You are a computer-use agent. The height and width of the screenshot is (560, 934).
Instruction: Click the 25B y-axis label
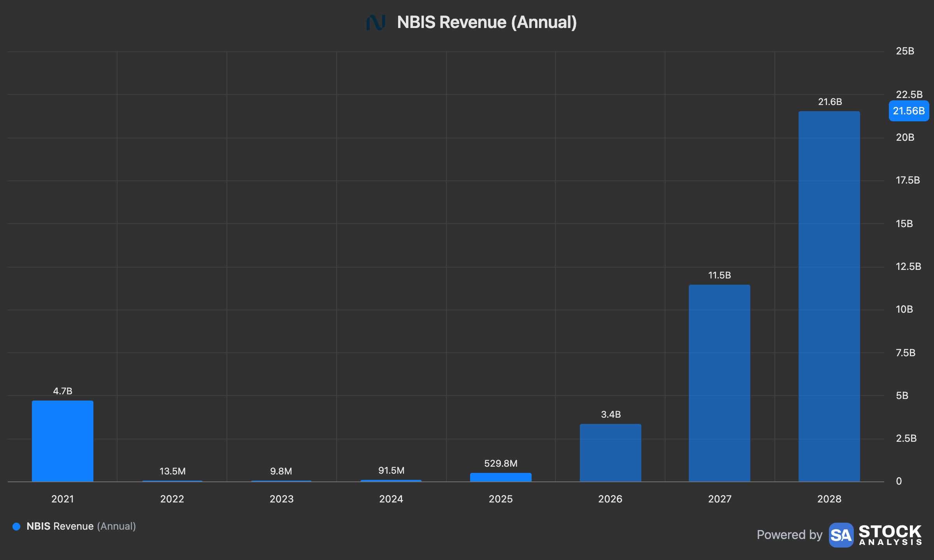pos(905,51)
